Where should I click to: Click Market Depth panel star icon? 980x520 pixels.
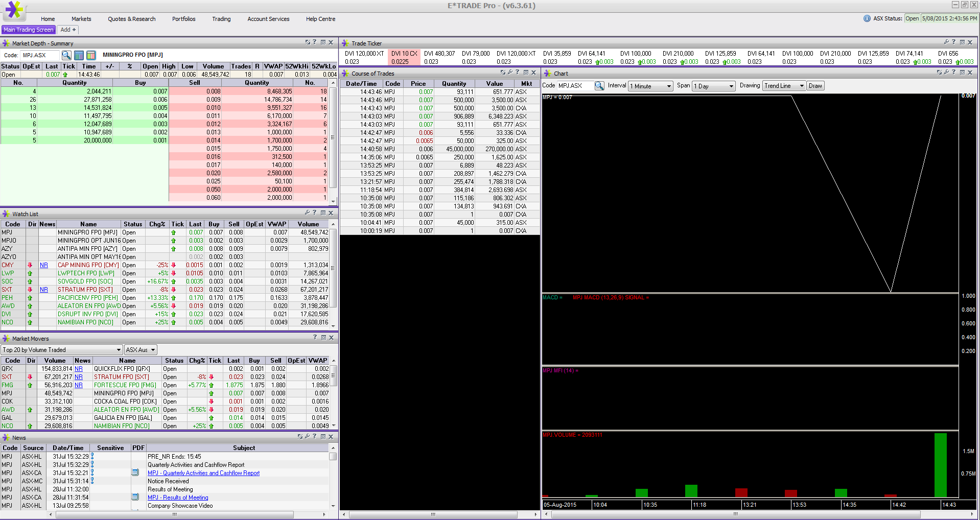(x=6, y=43)
